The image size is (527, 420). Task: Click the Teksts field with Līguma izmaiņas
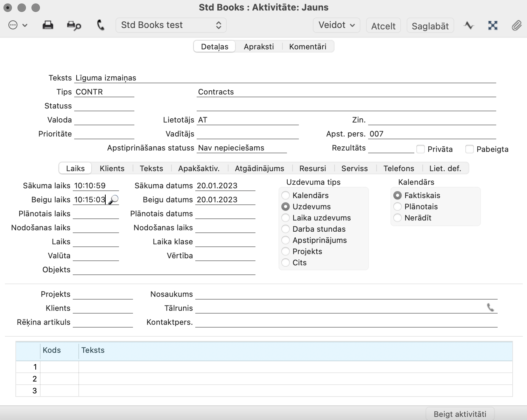(285, 78)
